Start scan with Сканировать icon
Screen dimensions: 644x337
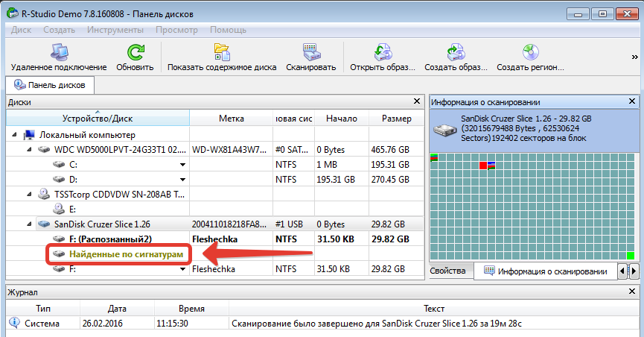(x=311, y=52)
